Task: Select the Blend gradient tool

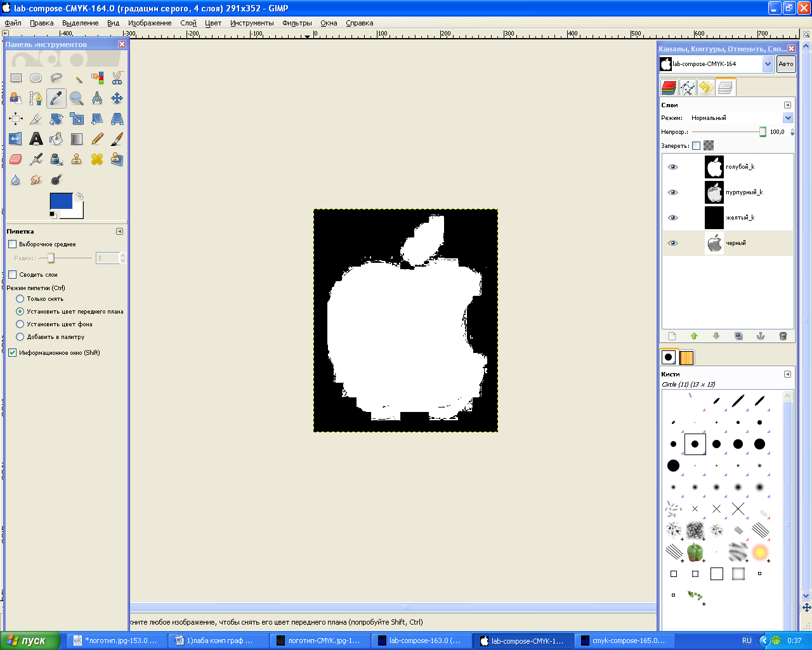Action: click(x=77, y=139)
